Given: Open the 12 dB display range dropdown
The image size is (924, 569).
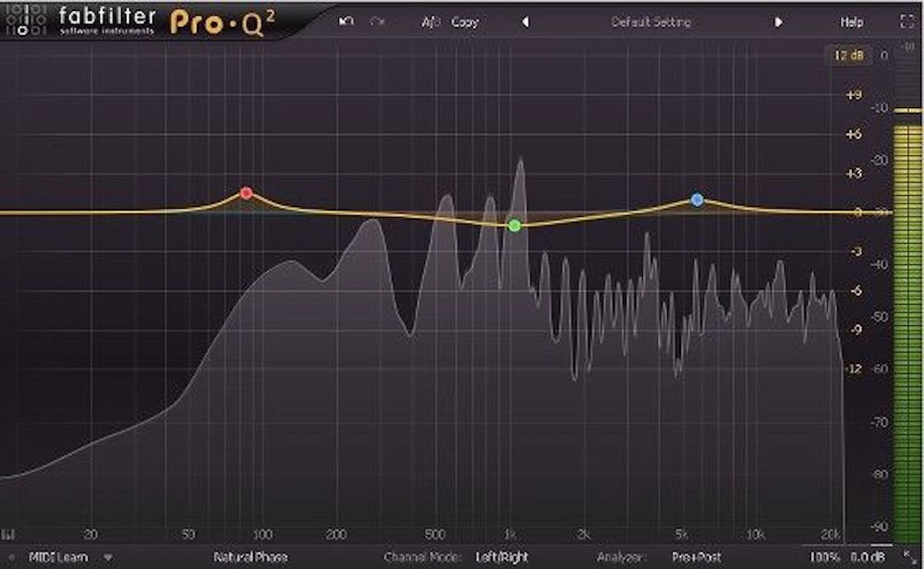Looking at the screenshot, I should (x=848, y=55).
